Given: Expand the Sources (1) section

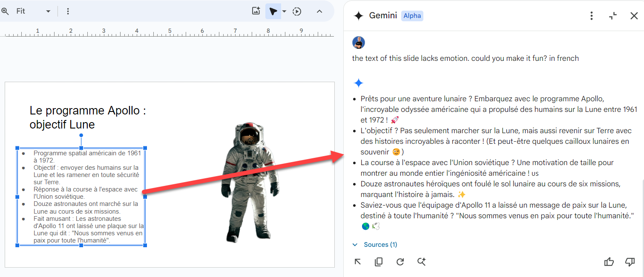Looking at the screenshot, I should click(375, 245).
